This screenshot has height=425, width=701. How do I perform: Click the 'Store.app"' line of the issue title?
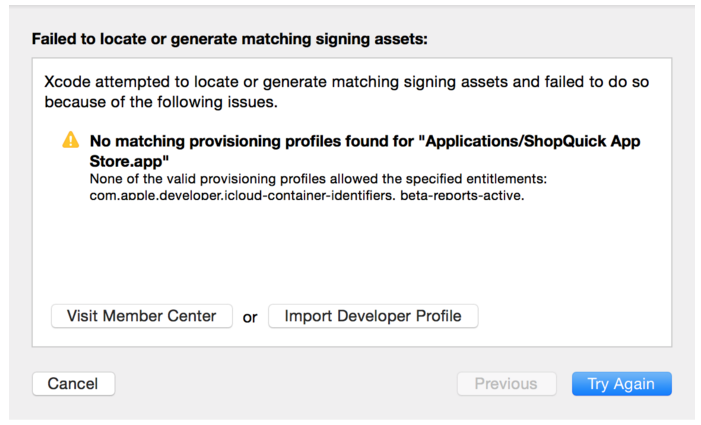[x=129, y=161]
